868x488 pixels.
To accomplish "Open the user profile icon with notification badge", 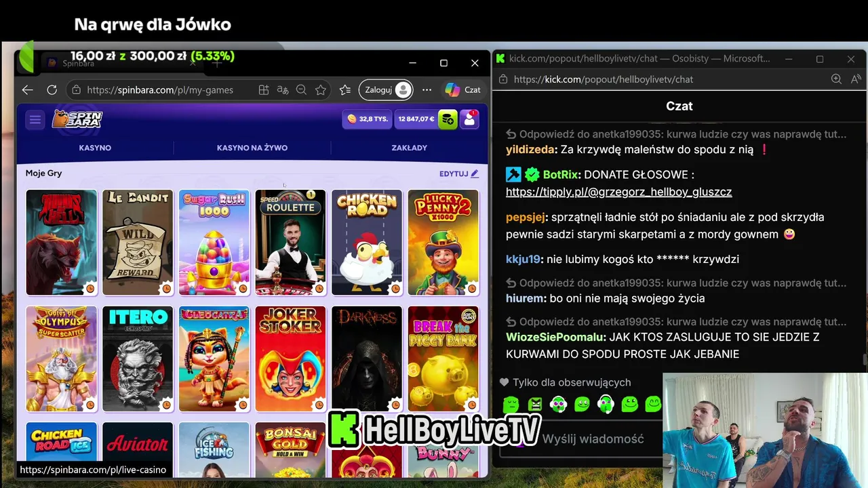I will click(x=469, y=119).
